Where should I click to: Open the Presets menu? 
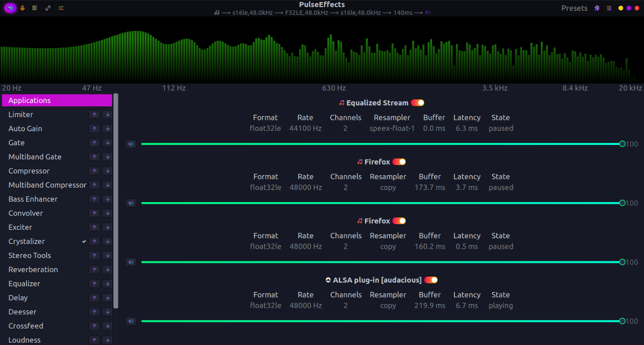[574, 8]
